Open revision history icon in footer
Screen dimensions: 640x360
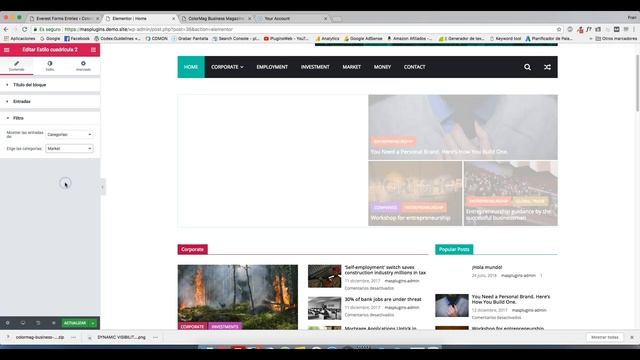tap(38, 323)
